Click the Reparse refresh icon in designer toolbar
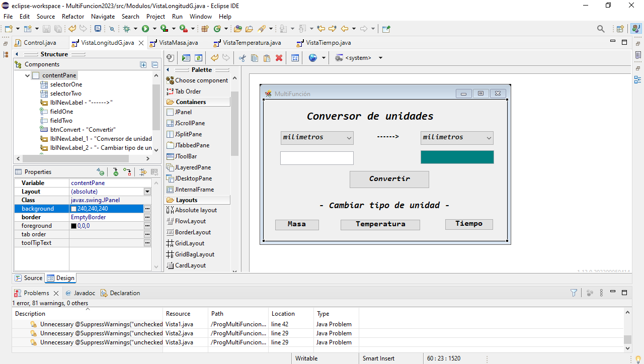The image size is (644, 364). click(x=199, y=58)
